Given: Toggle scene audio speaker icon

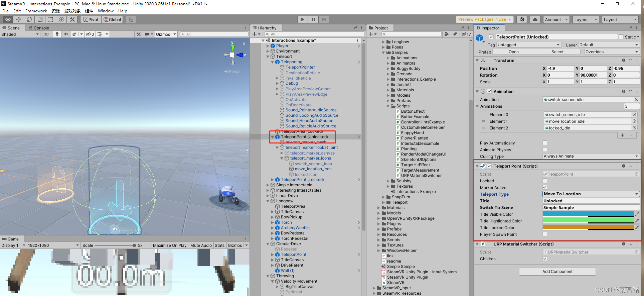Looking at the screenshot, I should click(x=65, y=34).
